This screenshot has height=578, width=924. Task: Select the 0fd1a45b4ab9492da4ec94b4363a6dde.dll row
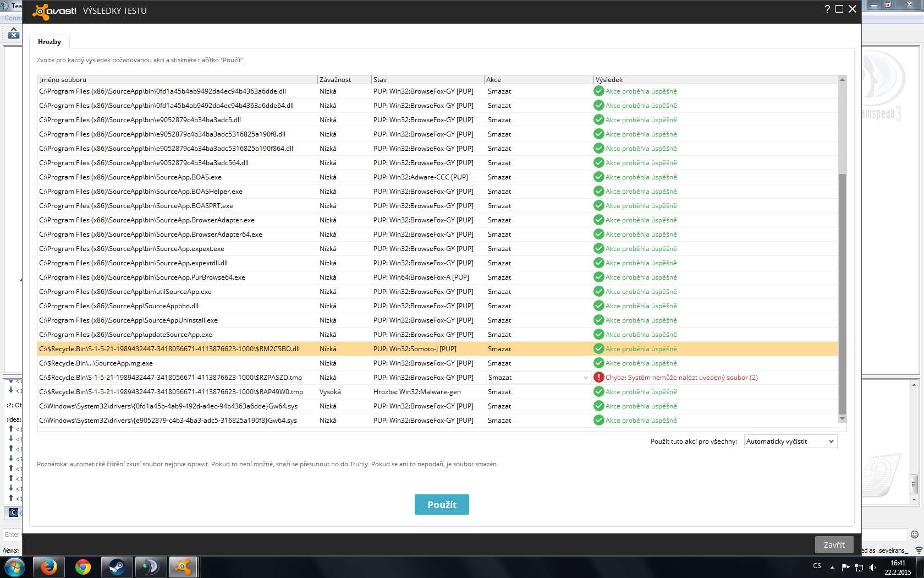[437, 91]
